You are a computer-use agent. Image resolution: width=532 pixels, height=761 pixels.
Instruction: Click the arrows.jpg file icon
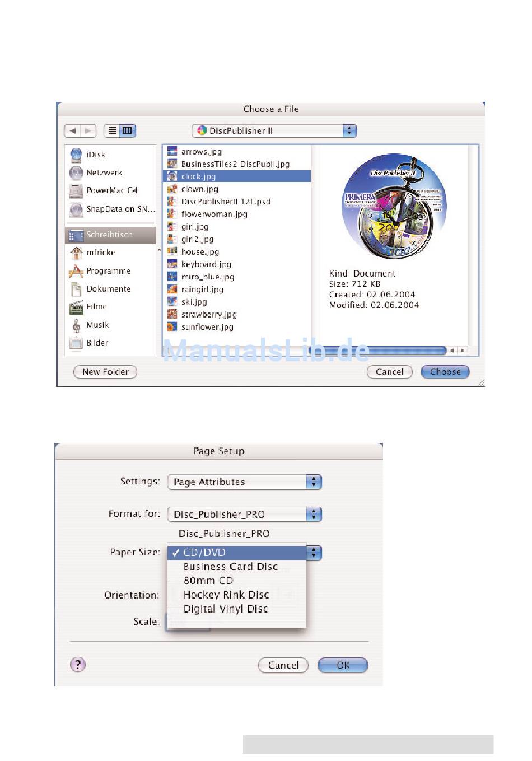point(172,151)
